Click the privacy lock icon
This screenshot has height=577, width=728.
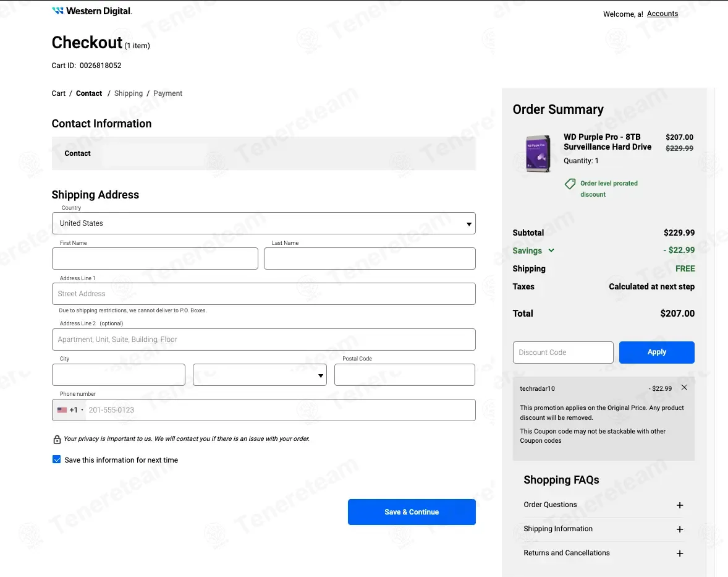pos(57,439)
